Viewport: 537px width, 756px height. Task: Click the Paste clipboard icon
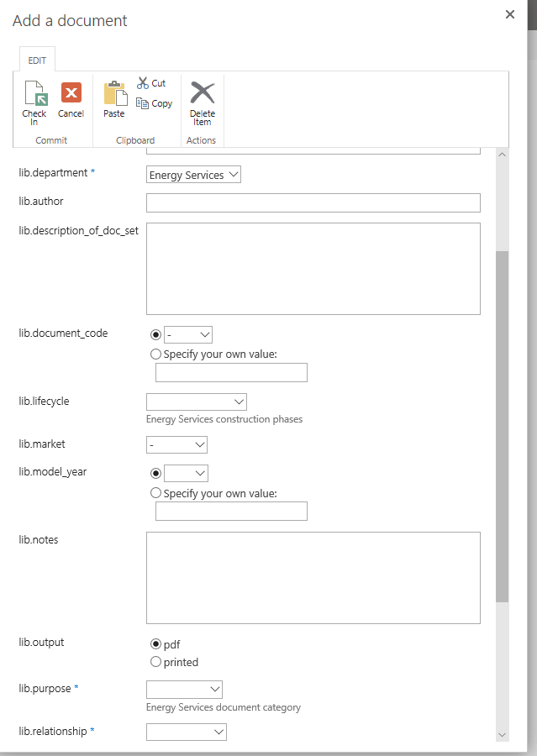[115, 92]
